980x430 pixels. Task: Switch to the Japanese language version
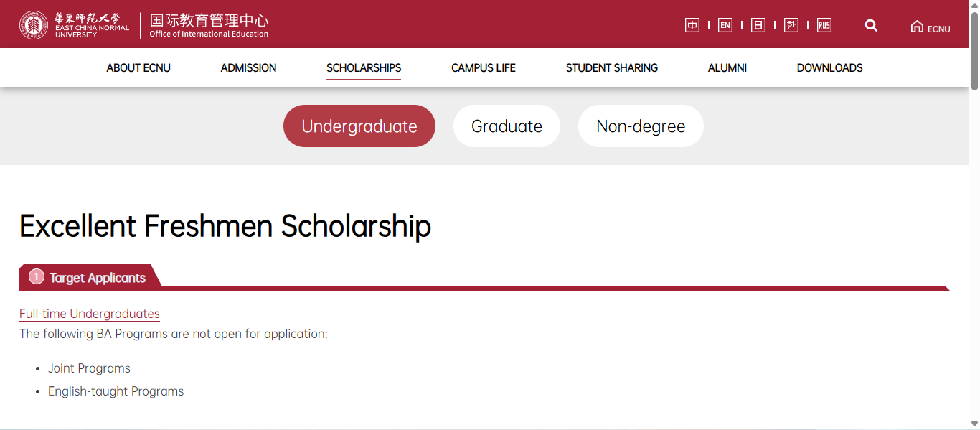tap(758, 24)
